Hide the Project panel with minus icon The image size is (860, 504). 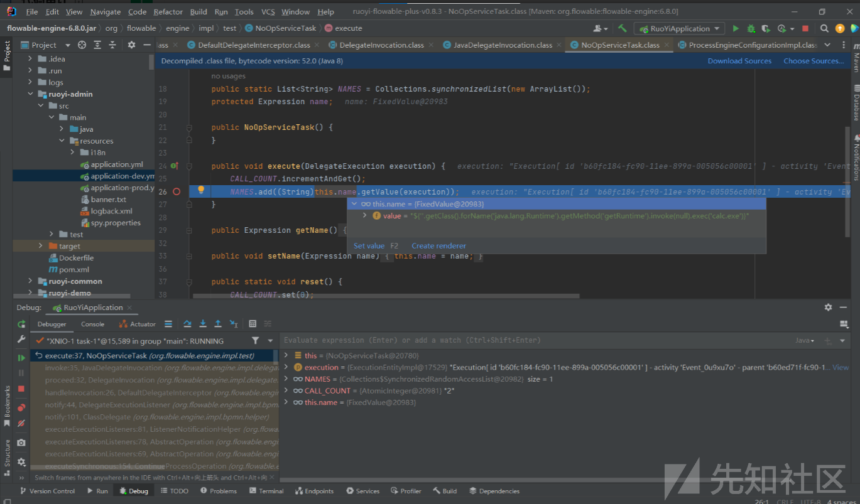pos(146,45)
